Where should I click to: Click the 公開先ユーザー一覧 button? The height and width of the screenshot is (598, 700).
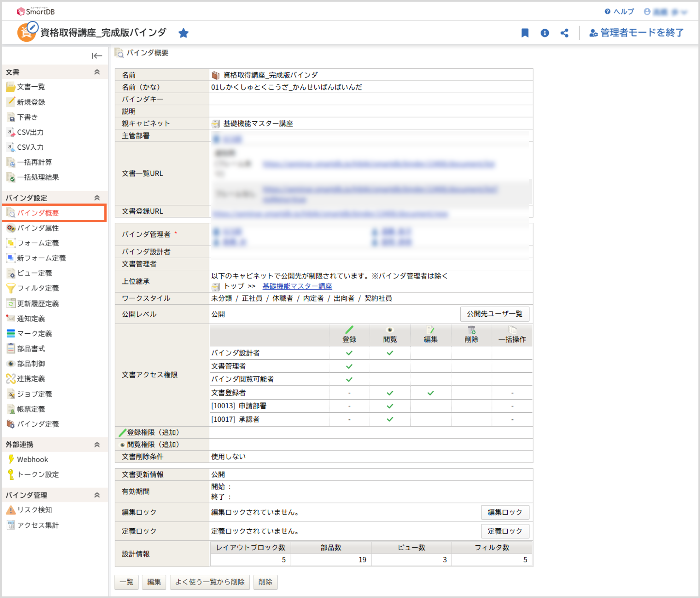(x=494, y=314)
